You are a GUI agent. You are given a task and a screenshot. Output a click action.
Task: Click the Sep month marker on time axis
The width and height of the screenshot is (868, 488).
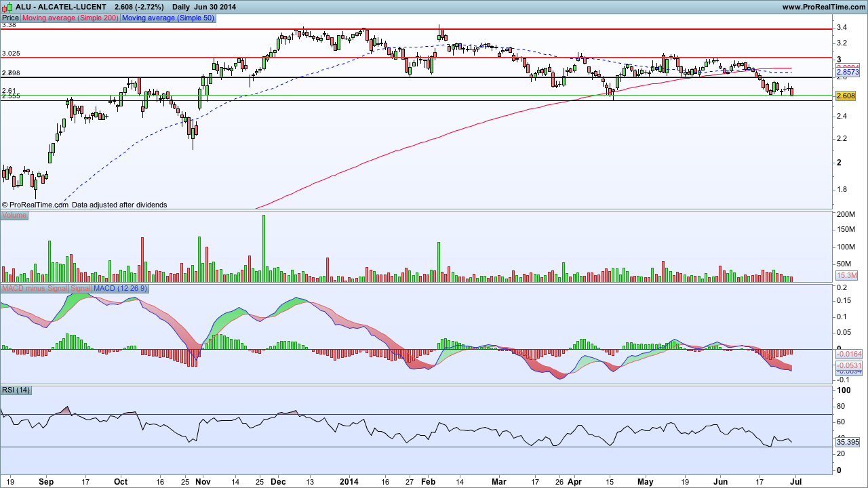pos(46,482)
